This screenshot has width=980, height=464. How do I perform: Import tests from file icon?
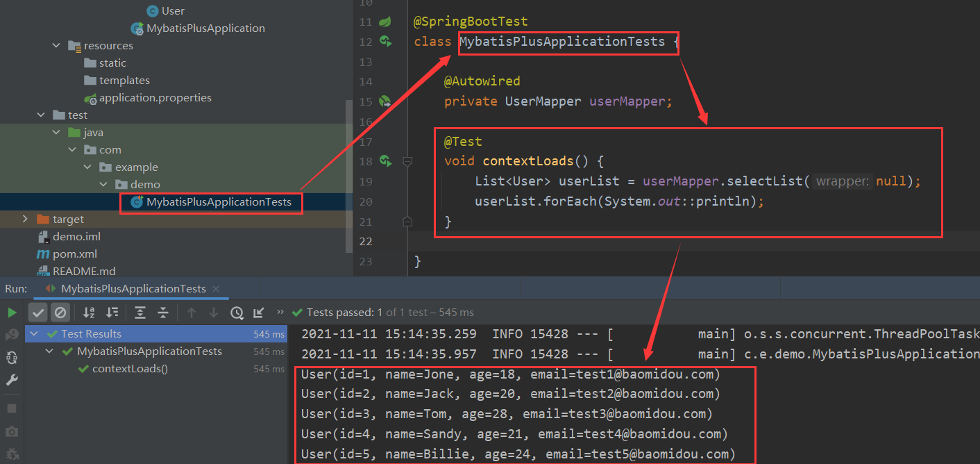259,313
